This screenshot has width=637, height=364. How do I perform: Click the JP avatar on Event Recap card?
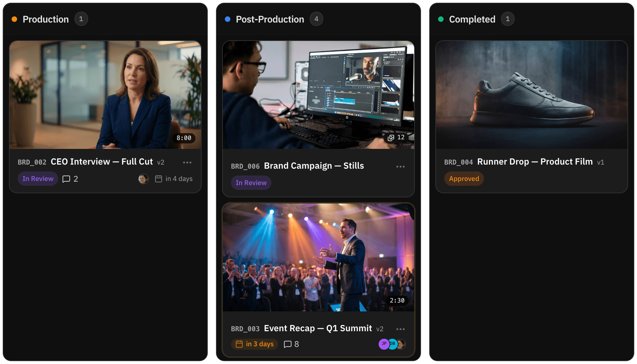pyautogui.click(x=384, y=344)
